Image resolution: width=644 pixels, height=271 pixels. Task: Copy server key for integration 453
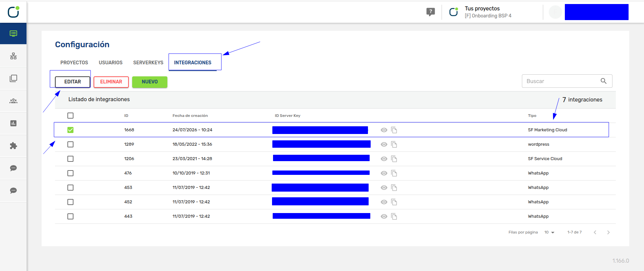coord(394,188)
